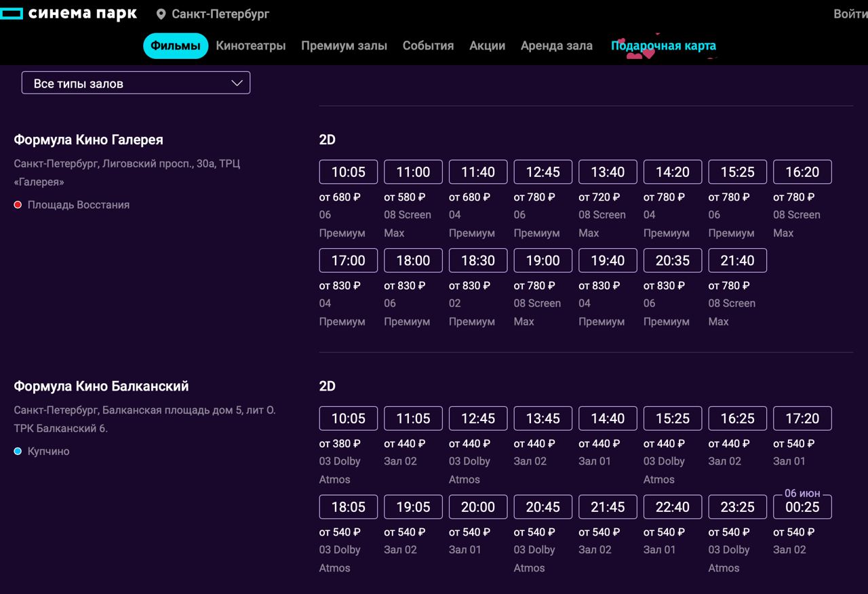Open the Кинотеатры menu item
The width and height of the screenshot is (868, 594).
point(250,46)
